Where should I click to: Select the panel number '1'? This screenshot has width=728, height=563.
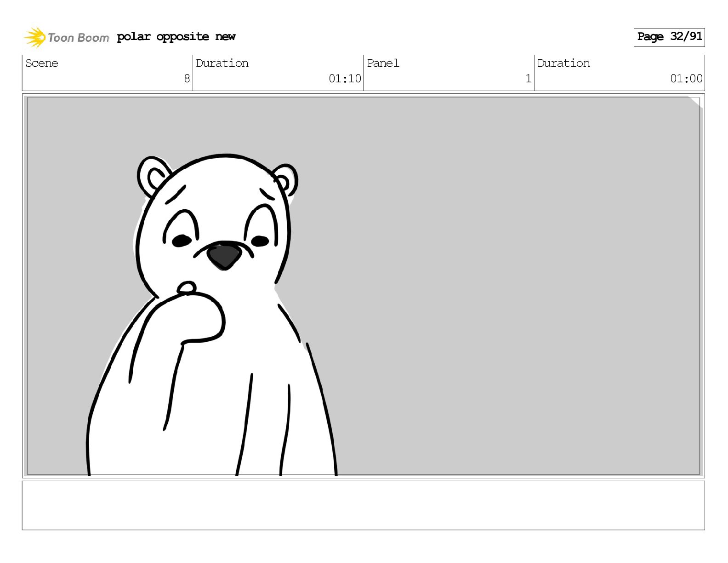529,79
